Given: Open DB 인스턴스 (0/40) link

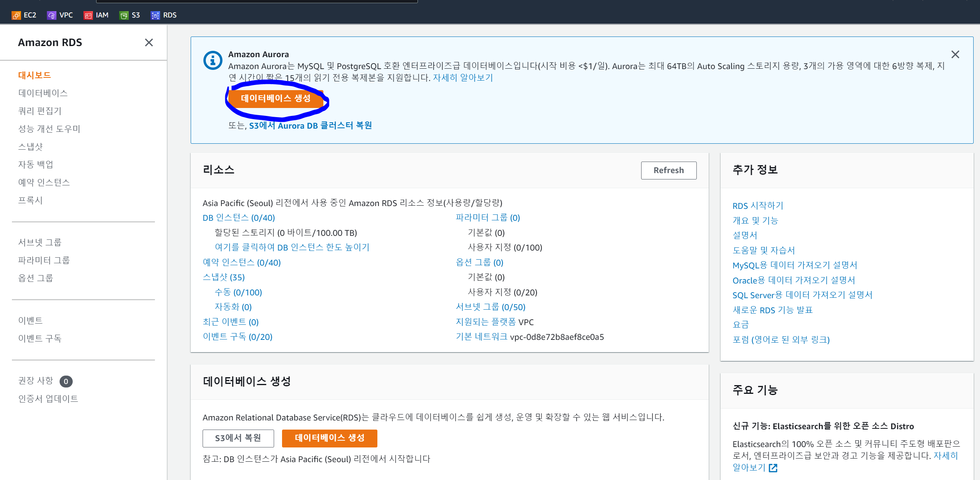Looking at the screenshot, I should pos(238,218).
